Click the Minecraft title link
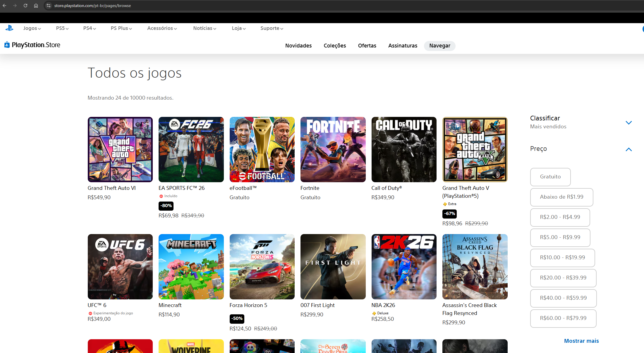Image resolution: width=644 pixels, height=353 pixels. [x=170, y=305]
